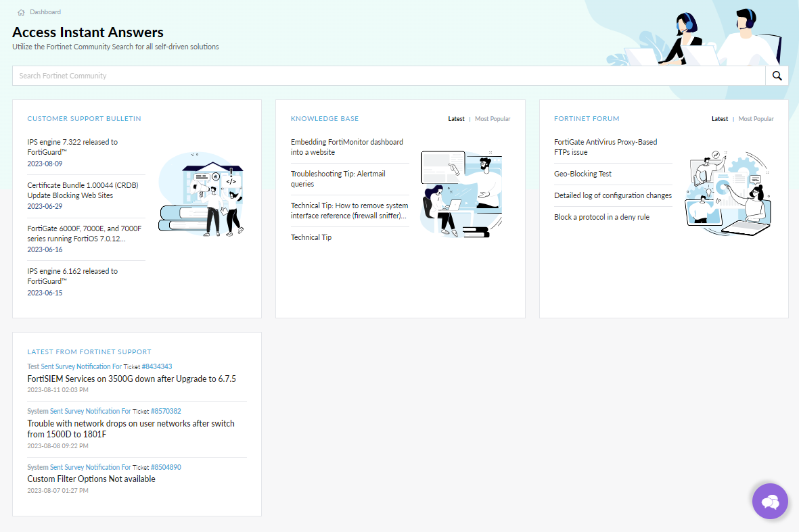
Task: Focus the Search Fortinet Community field
Action: [389, 75]
